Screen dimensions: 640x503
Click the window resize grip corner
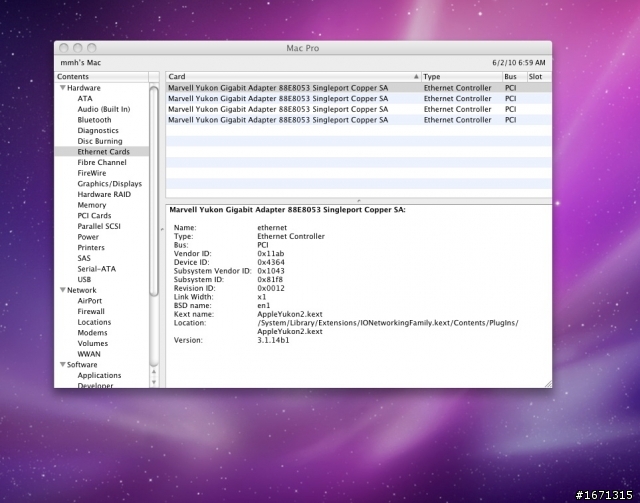(x=548, y=384)
